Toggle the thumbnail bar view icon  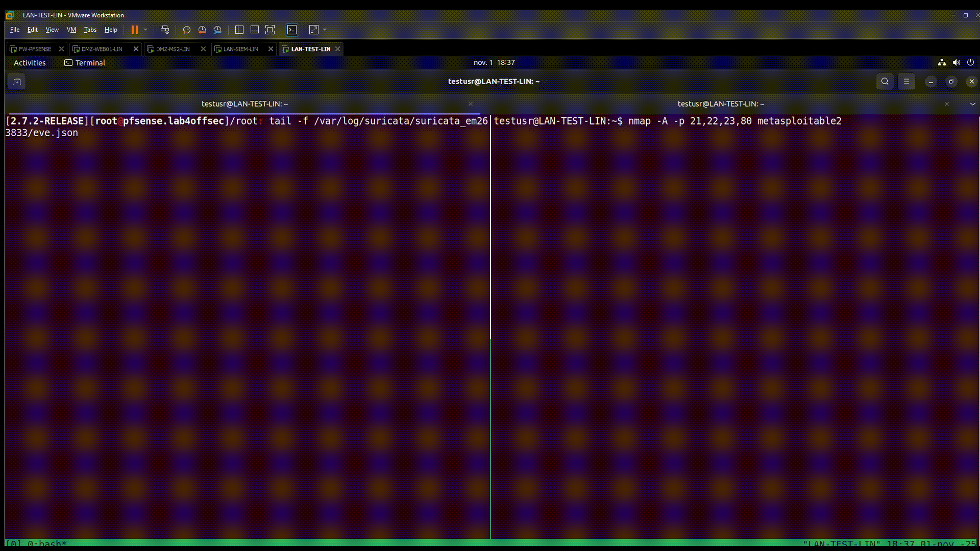coord(255,30)
